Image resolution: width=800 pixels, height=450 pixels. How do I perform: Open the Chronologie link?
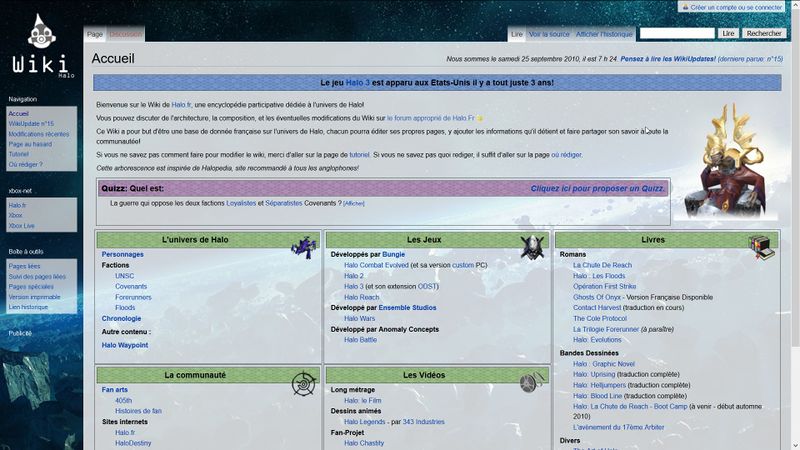click(121, 318)
